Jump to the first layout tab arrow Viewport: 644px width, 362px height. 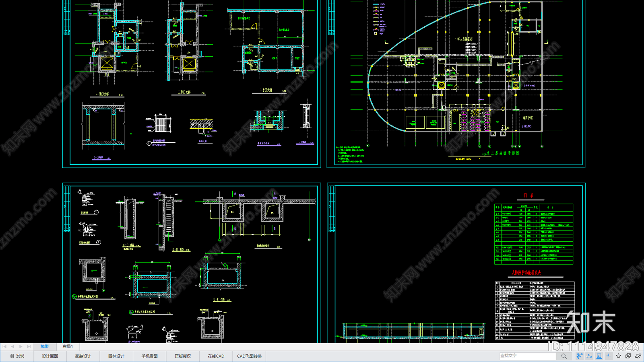[x=5, y=346]
